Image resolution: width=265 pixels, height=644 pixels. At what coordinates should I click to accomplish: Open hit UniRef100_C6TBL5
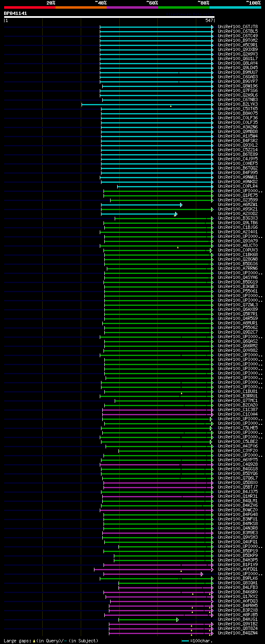pyautogui.click(x=238, y=31)
